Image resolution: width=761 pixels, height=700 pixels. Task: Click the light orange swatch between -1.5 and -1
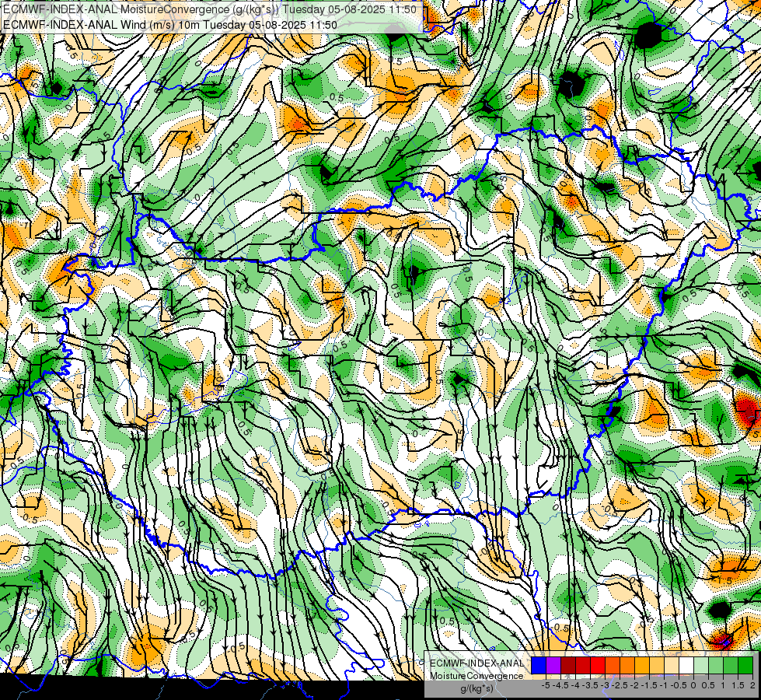coord(657,665)
